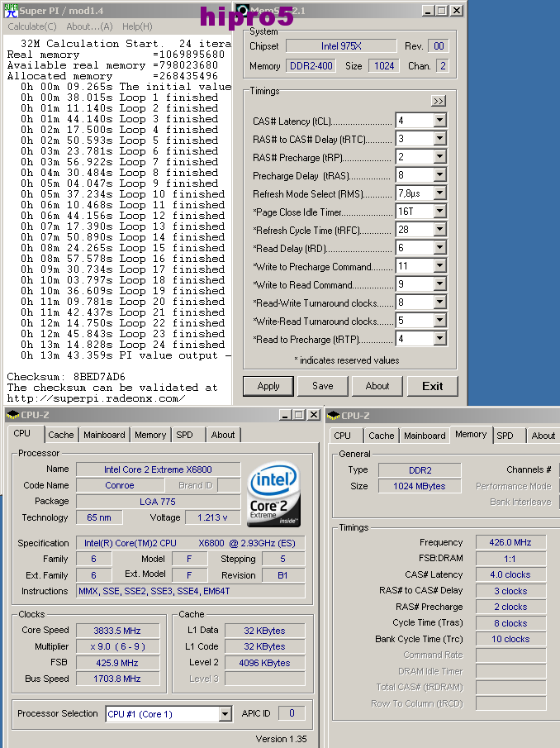Switch to Memory tab in left CPU-Z

click(150, 435)
